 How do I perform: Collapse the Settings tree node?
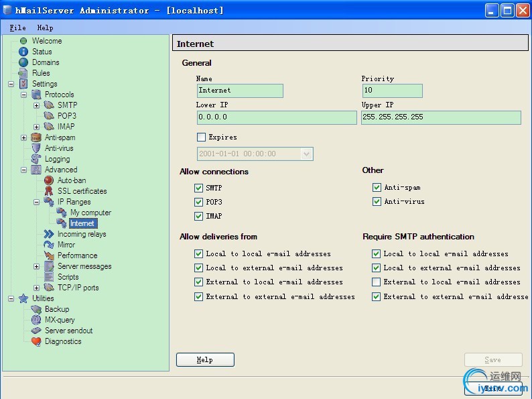tap(11, 84)
